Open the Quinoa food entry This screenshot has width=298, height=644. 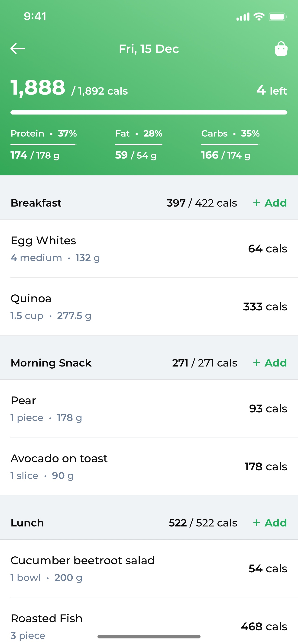149,306
